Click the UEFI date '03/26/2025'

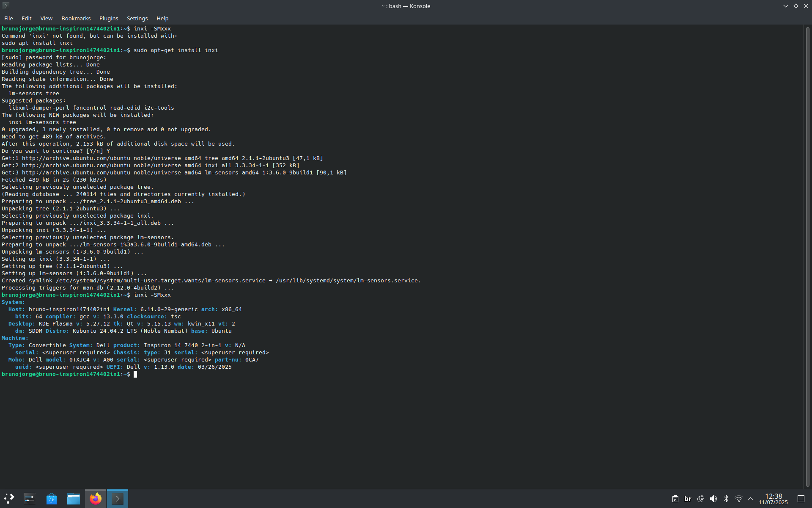[215, 367]
